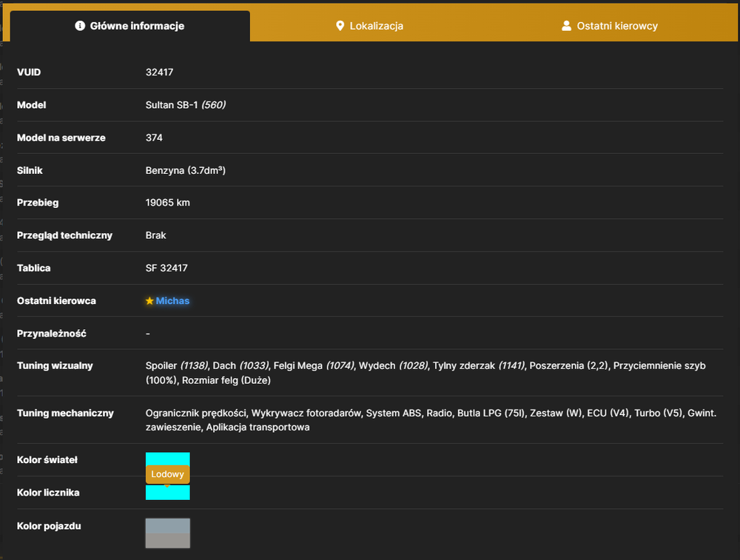Open the Główne informacje tab
This screenshot has width=740, height=560.
pos(129,26)
